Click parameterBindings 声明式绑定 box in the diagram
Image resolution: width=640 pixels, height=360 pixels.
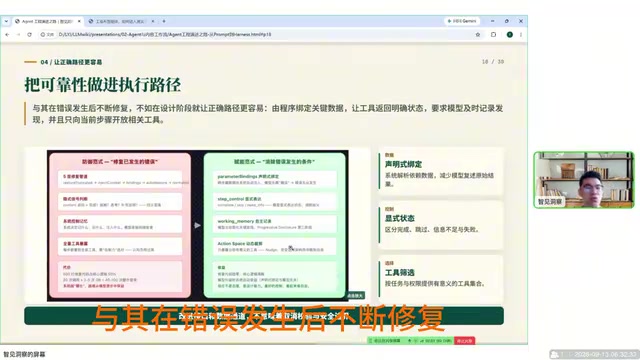coord(275,179)
